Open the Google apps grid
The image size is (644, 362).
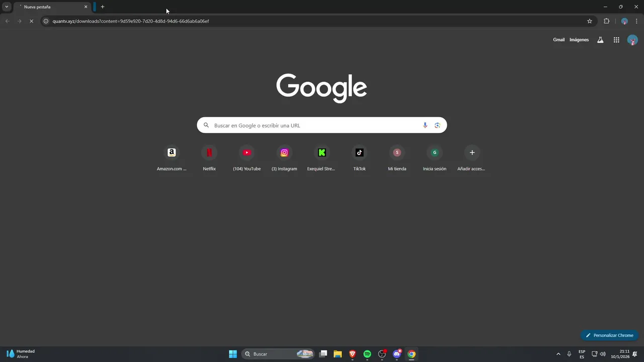616,40
